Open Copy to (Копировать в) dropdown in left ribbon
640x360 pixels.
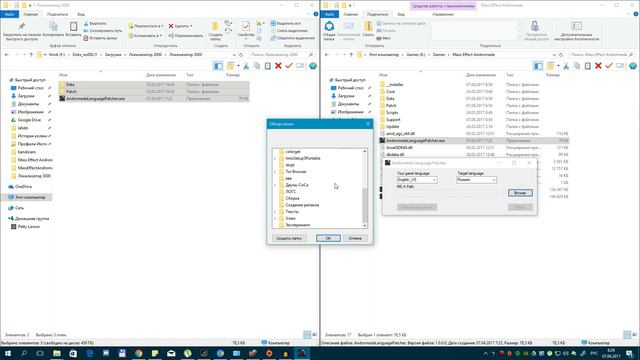(x=145, y=36)
